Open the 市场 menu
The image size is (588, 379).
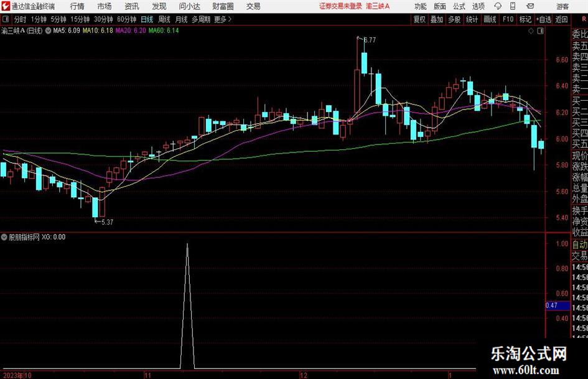point(105,6)
